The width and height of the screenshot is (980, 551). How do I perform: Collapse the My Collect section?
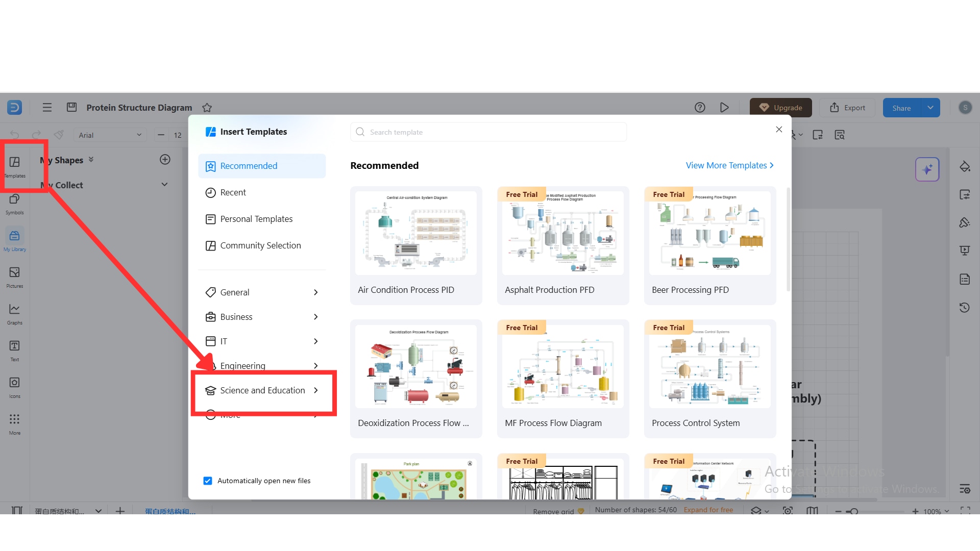coord(164,184)
